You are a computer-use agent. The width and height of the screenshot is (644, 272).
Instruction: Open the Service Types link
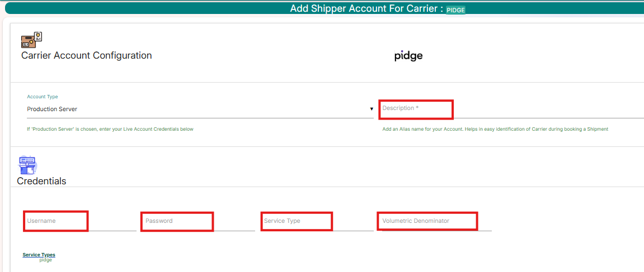pos(39,255)
